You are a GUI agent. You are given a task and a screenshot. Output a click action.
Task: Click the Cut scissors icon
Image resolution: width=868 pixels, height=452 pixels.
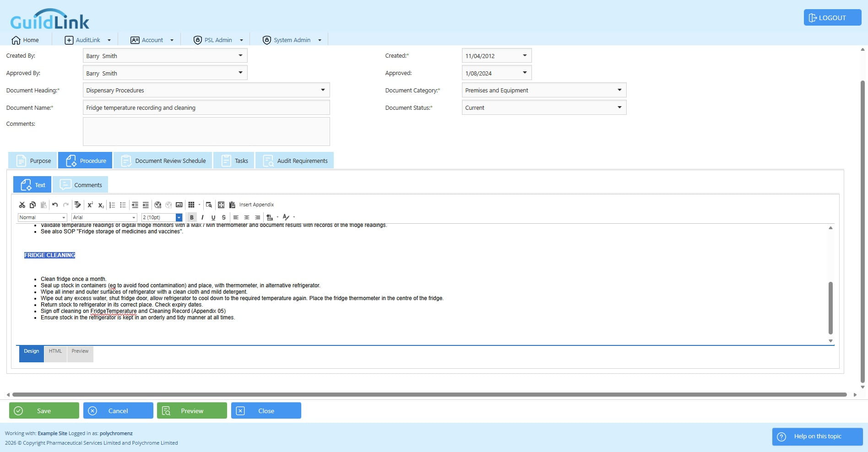[22, 205]
